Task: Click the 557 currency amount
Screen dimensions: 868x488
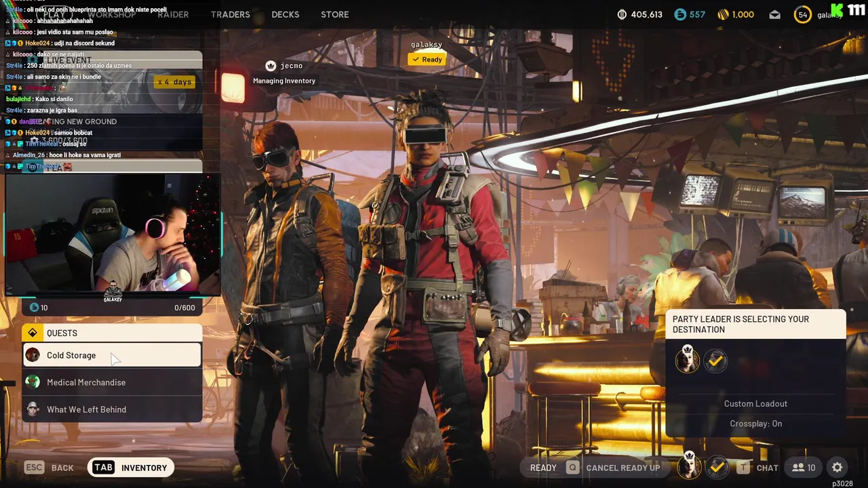Action: [x=697, y=14]
